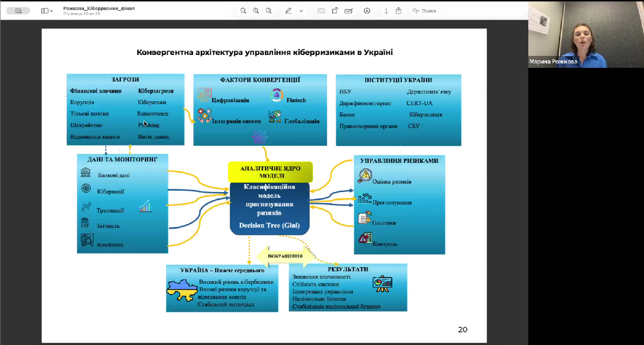Toggle the sidebar view button in toolbar

(44, 11)
